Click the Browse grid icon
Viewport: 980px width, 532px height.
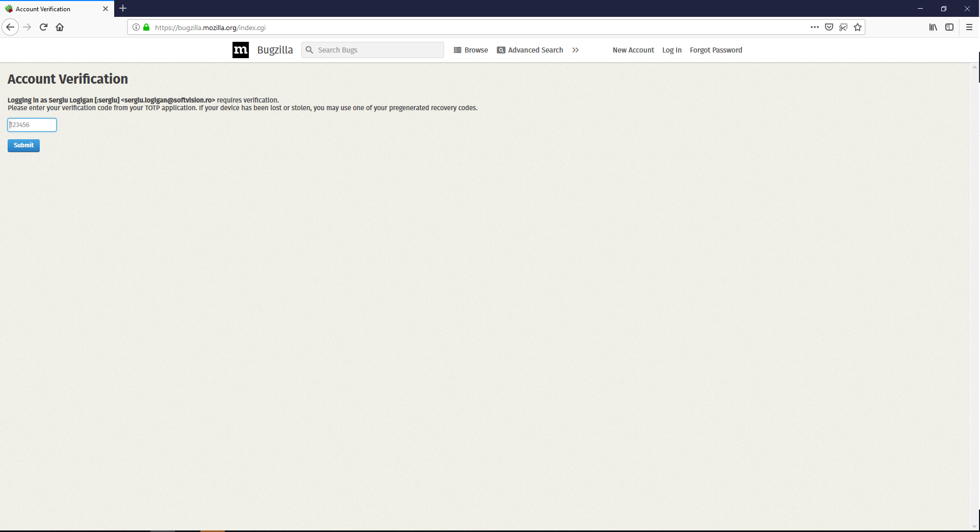(457, 49)
